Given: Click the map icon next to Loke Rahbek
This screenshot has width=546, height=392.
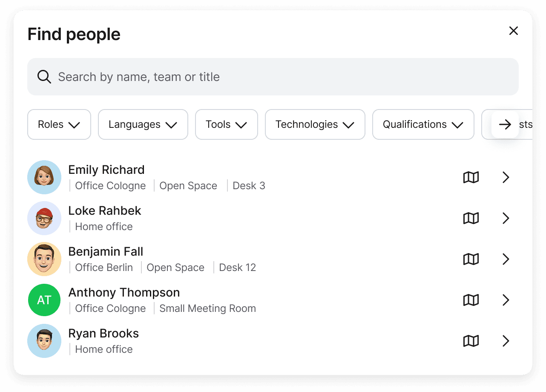Looking at the screenshot, I should (471, 218).
